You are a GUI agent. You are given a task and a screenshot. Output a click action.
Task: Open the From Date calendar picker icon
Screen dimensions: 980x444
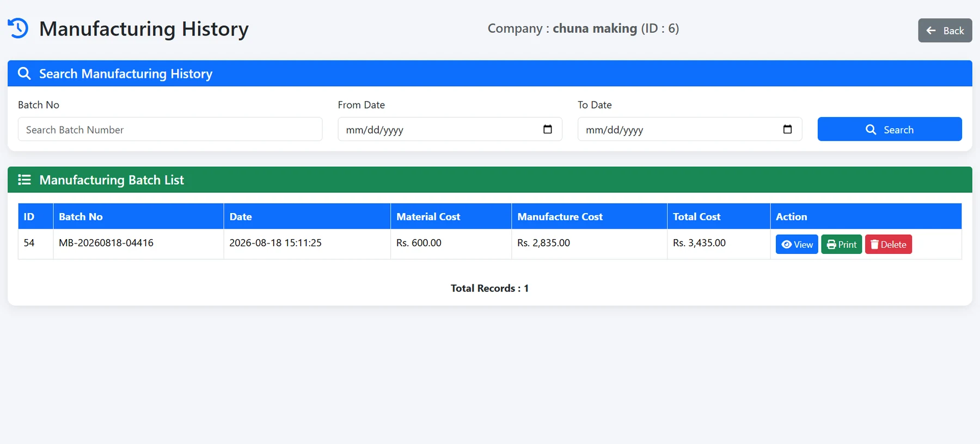pos(548,129)
